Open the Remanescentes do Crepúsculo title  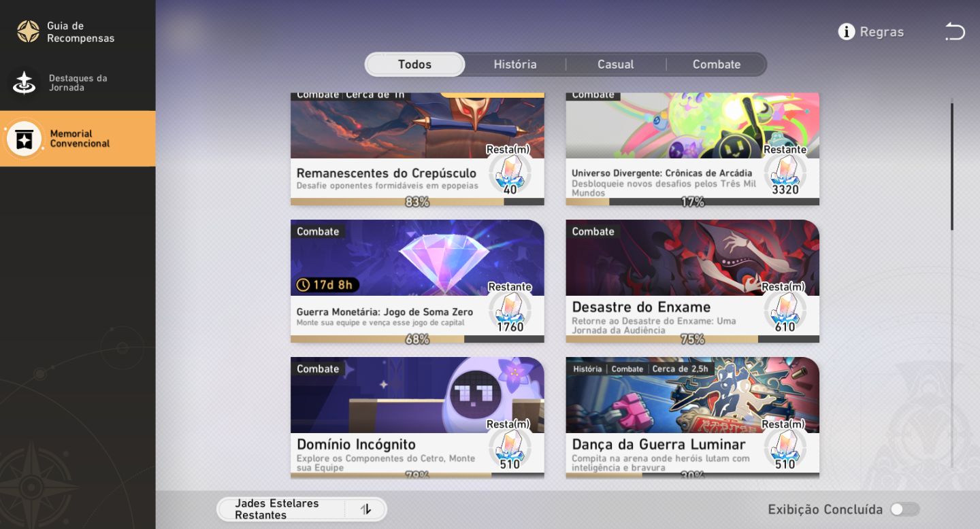pos(387,173)
